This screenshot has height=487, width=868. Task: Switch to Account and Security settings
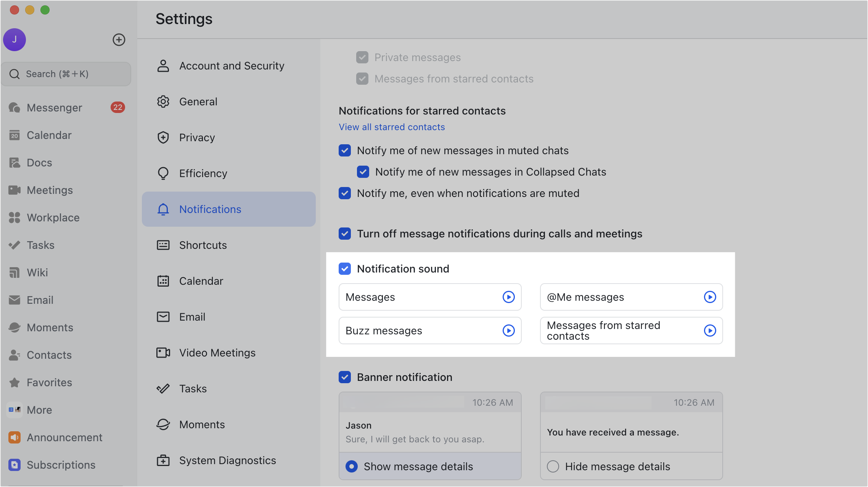(231, 66)
